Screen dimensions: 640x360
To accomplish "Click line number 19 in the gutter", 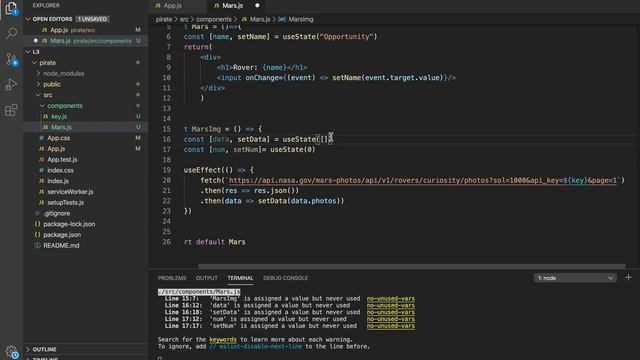I will coord(167,170).
